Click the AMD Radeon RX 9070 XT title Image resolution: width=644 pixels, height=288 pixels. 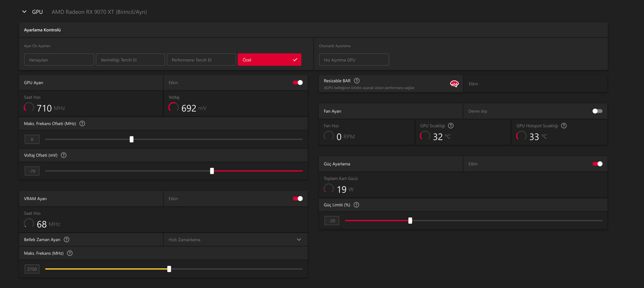point(99,12)
